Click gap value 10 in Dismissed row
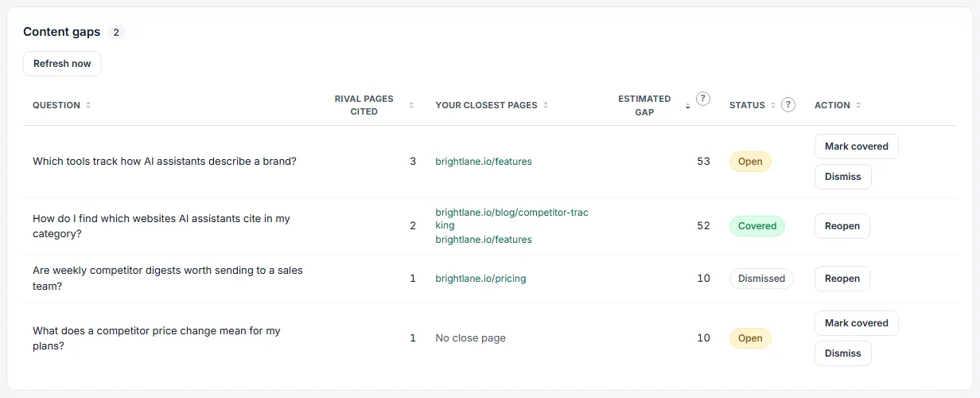This screenshot has width=980, height=398. tap(703, 279)
